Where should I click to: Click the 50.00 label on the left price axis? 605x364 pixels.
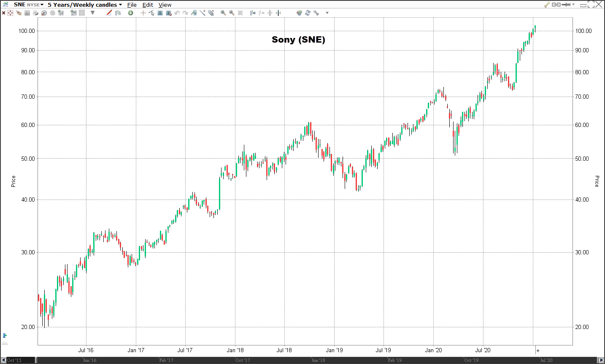[x=27, y=159]
